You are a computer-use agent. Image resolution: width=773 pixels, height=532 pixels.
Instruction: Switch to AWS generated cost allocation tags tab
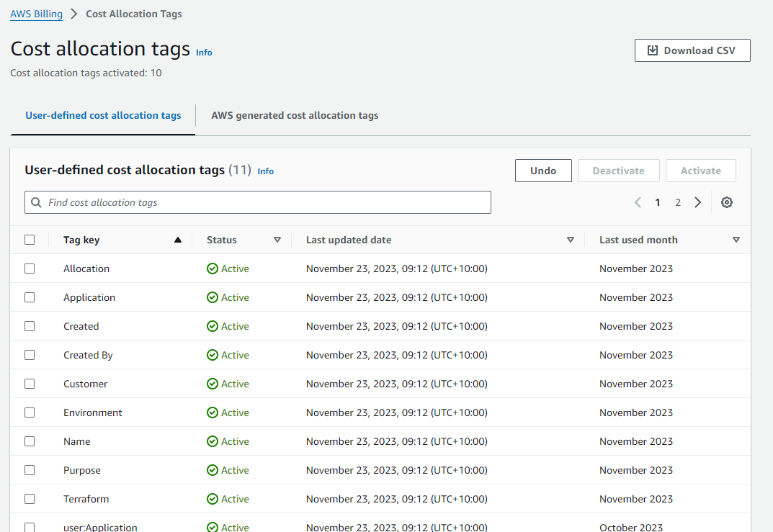[x=295, y=115]
